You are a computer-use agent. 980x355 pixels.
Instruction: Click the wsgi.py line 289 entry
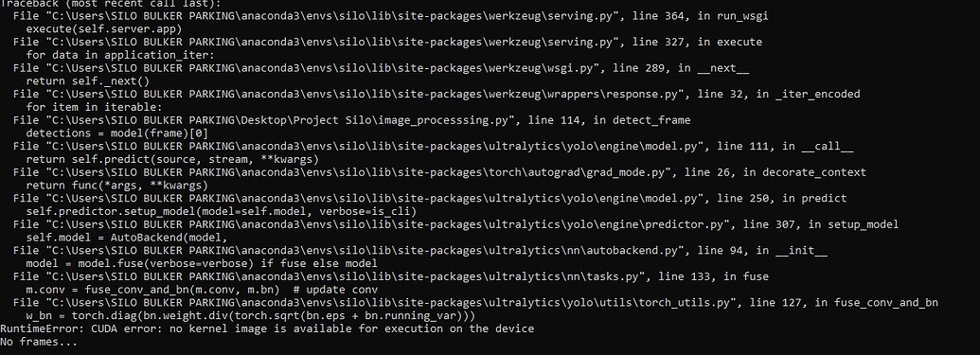pos(381,68)
